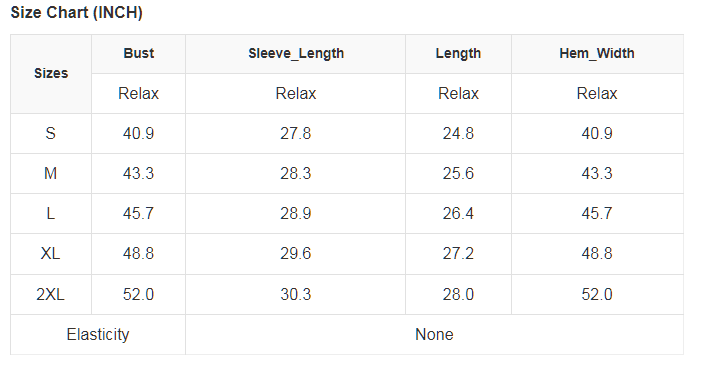Click the 27.8 sleeve length value
This screenshot has height=365, width=707.
295,133
